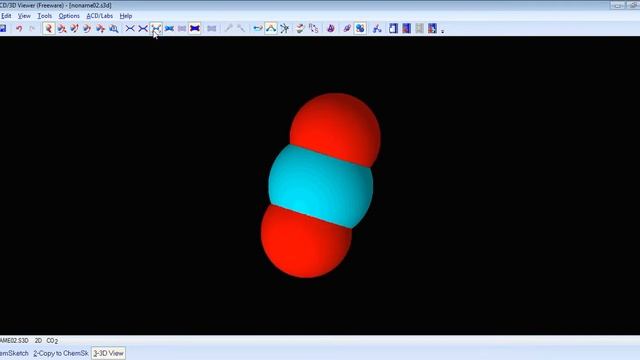Click the red-blue gradient panel icon
Screen dimensions: 640x360
point(407,28)
